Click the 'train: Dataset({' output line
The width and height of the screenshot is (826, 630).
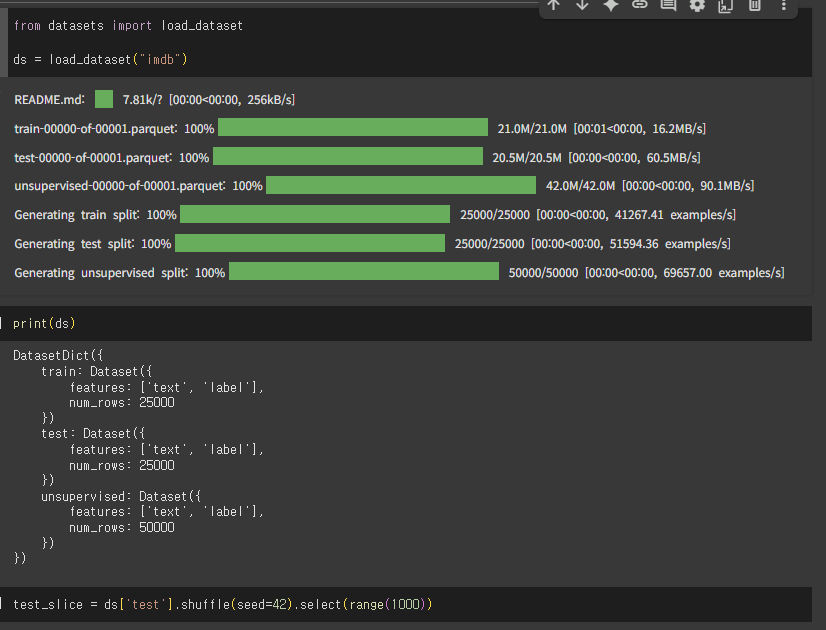click(x=96, y=372)
